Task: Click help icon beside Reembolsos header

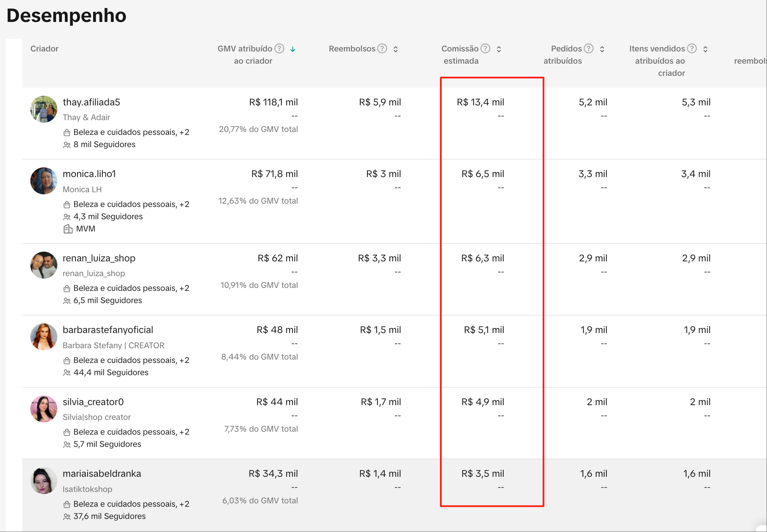Action: [382, 48]
